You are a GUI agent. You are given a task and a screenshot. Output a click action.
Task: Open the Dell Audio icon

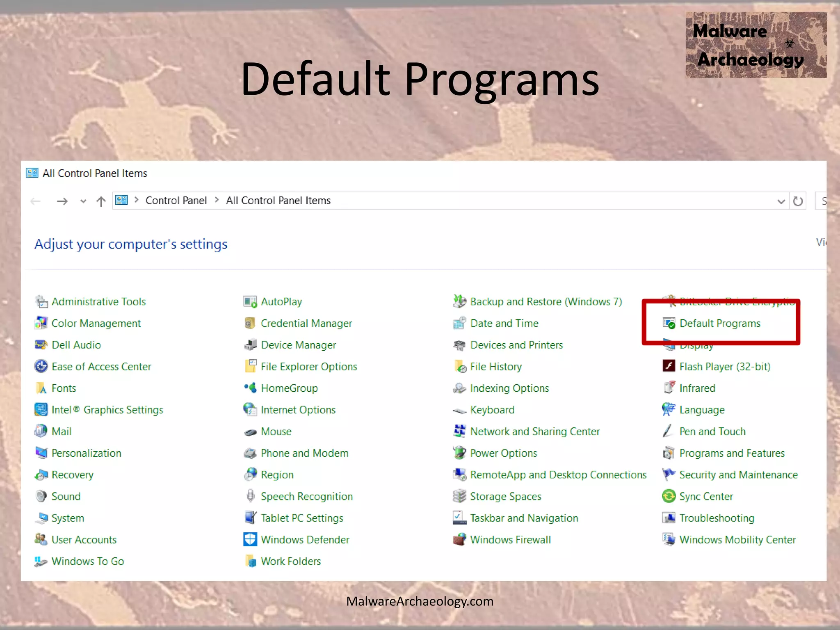point(41,345)
